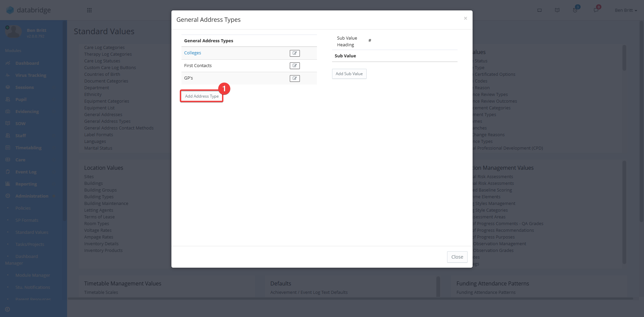644x317 pixels.
Task: Open the clock notifications icon
Action: tap(575, 10)
